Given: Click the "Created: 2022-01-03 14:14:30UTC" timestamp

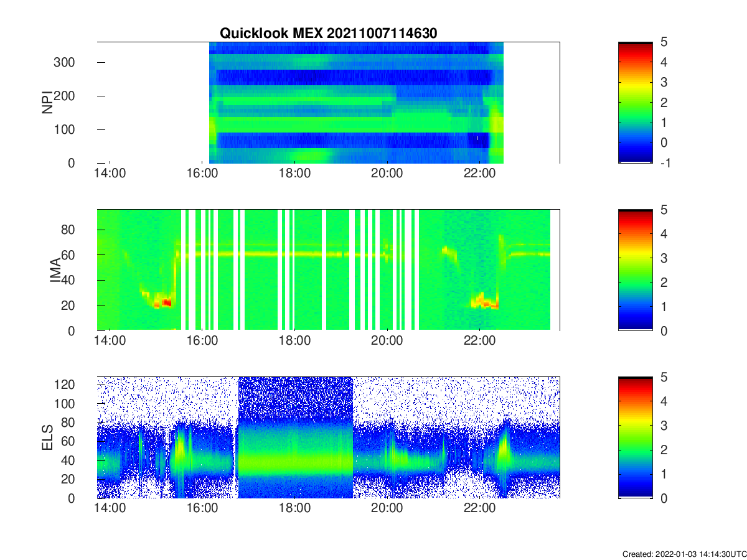Looking at the screenshot, I should click(x=684, y=554).
